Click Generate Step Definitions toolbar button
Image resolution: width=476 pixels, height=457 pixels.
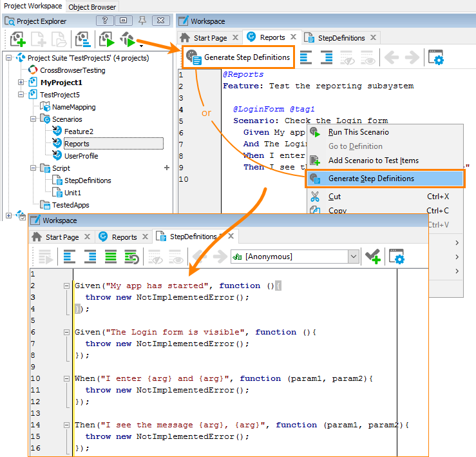[x=238, y=57]
